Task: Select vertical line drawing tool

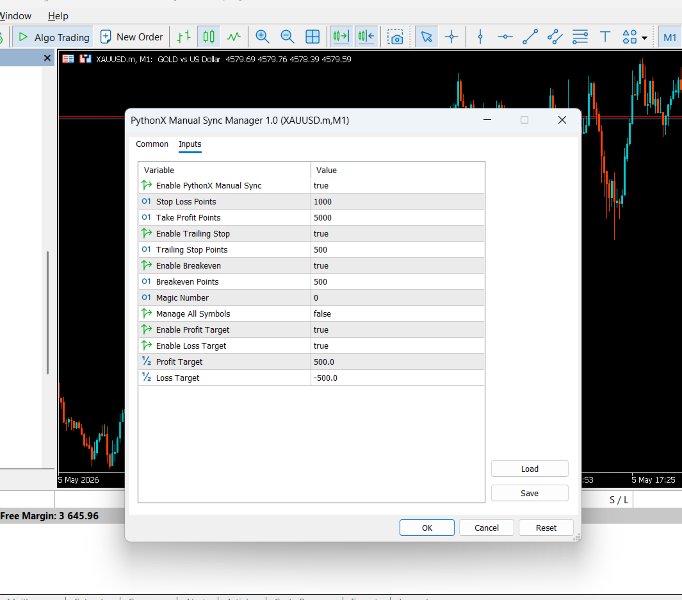Action: [480, 37]
